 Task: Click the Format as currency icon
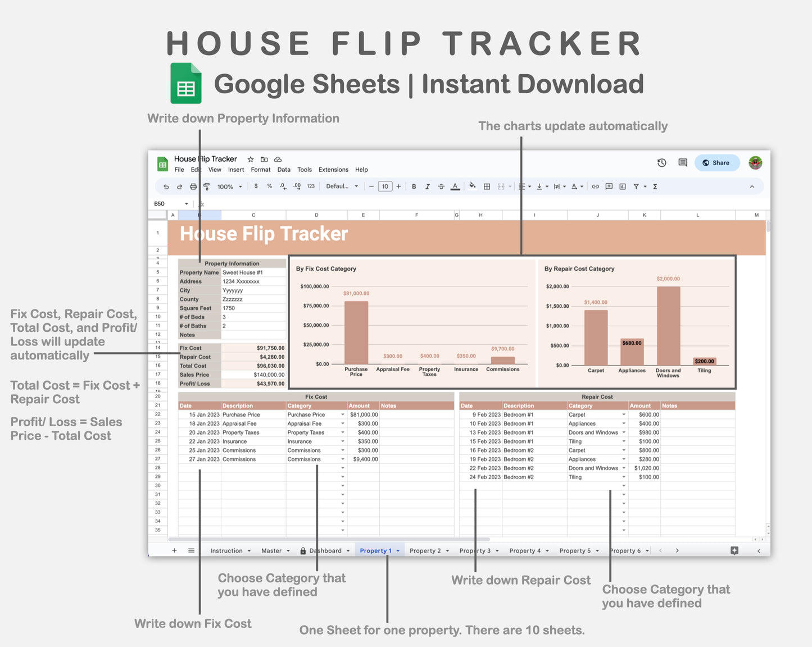point(256,186)
